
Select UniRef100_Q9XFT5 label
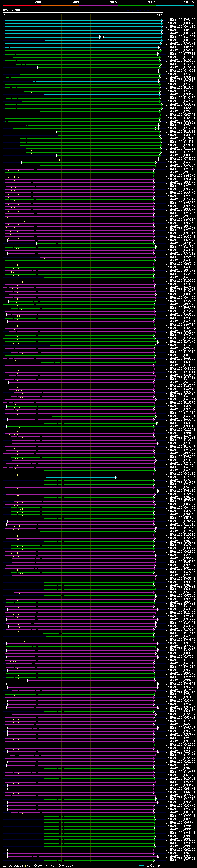[180, 81]
